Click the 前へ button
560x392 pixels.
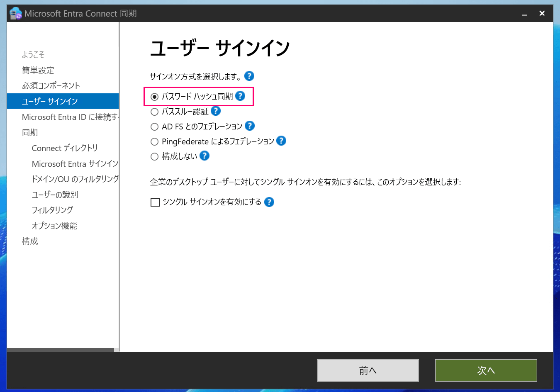(368, 370)
